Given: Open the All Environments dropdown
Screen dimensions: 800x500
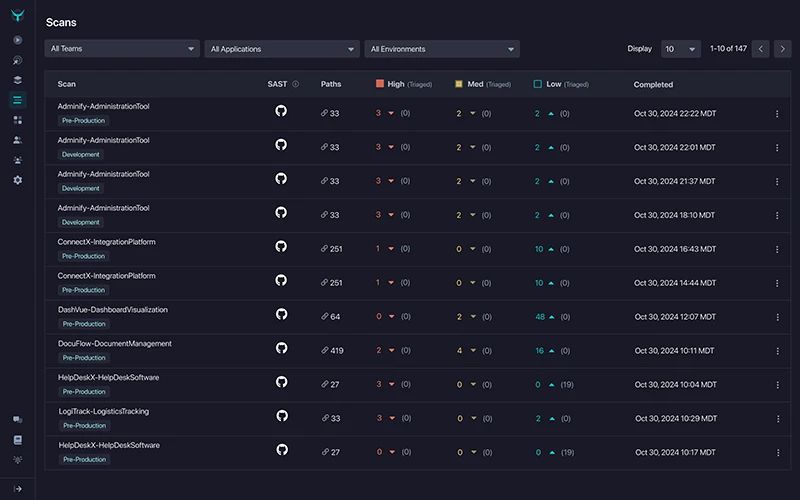Looking at the screenshot, I should click(x=442, y=49).
